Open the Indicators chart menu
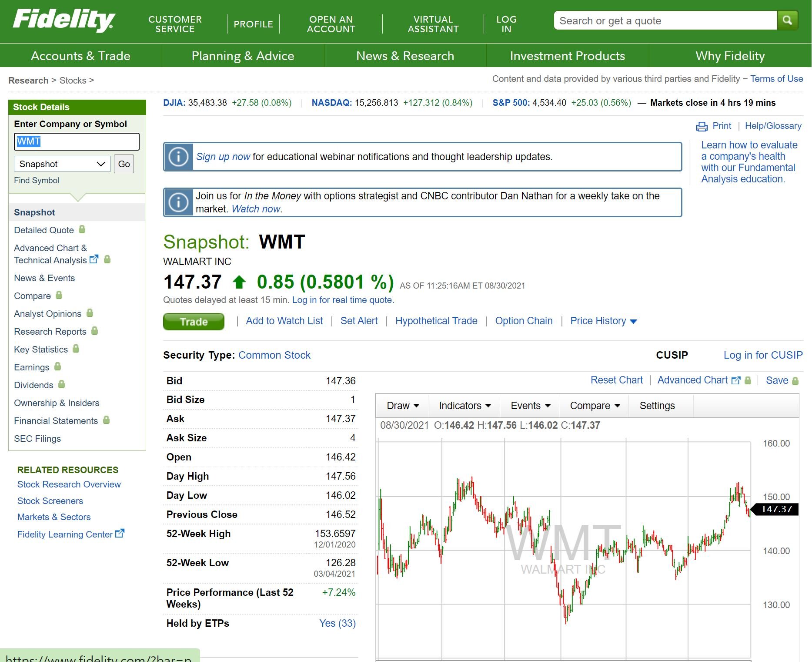Screen dimensions: 812x662 pos(464,406)
